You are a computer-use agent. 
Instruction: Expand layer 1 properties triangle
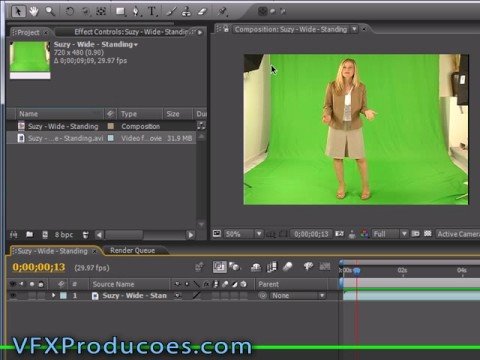click(x=53, y=295)
